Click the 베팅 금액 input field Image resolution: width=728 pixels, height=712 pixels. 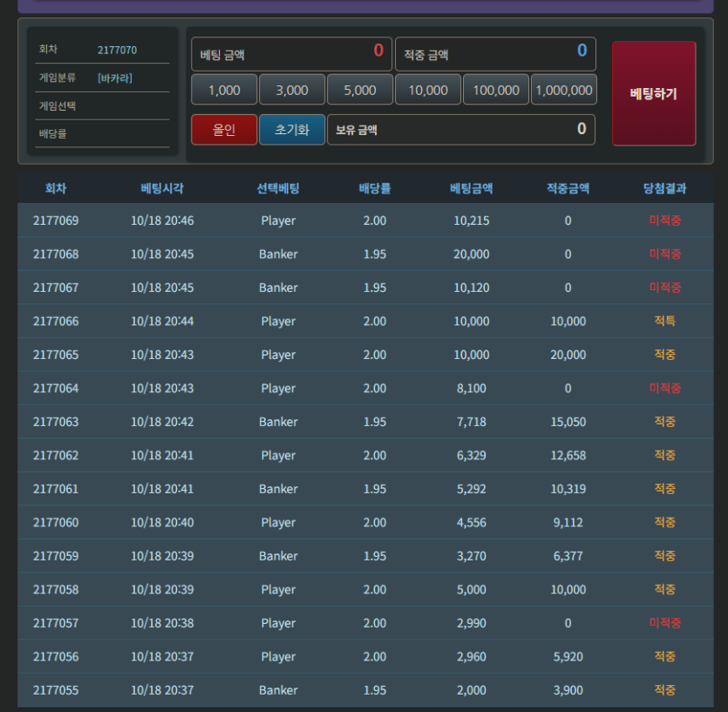(291, 54)
